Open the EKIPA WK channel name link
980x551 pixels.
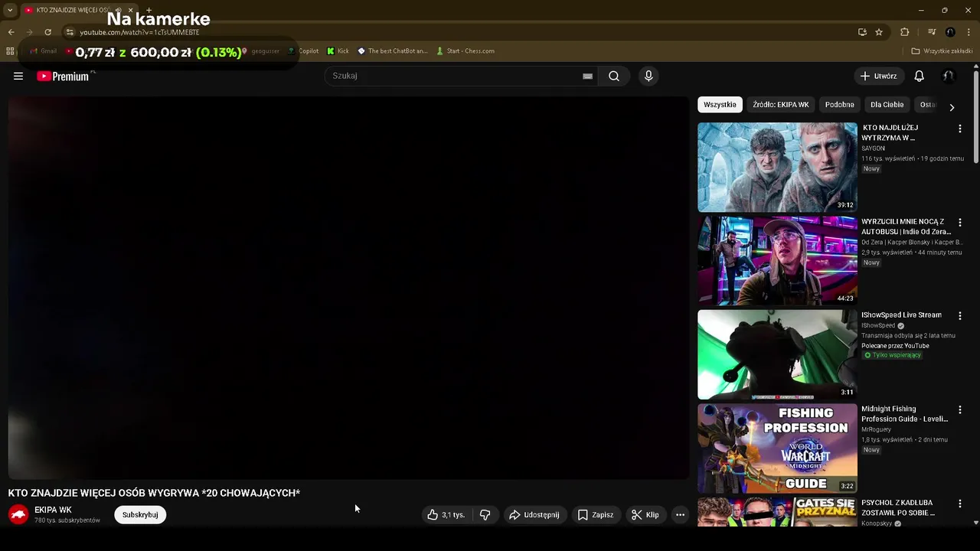point(53,510)
